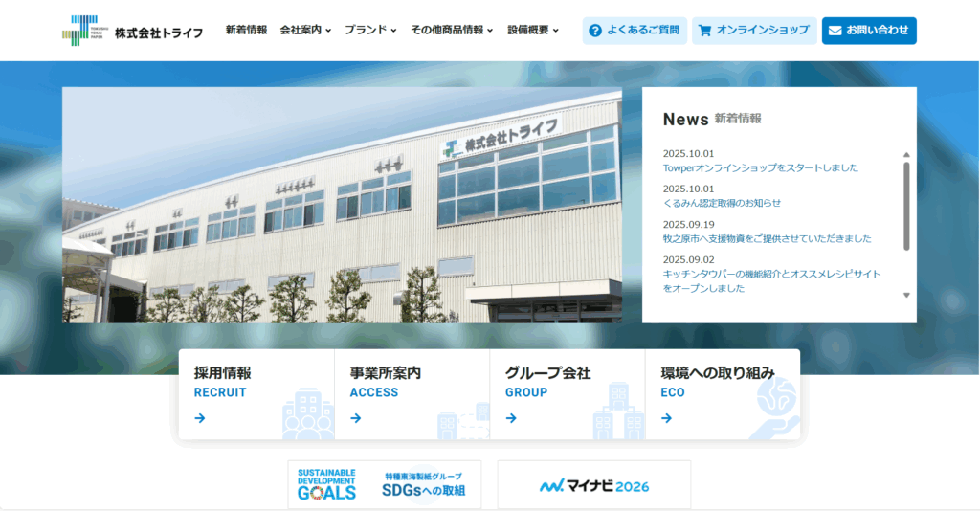
Task: Open the マイナビ2026 banner
Action: 593,485
